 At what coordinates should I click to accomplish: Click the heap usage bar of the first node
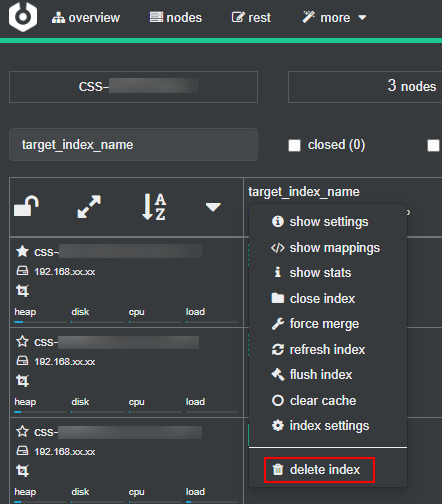point(40,322)
